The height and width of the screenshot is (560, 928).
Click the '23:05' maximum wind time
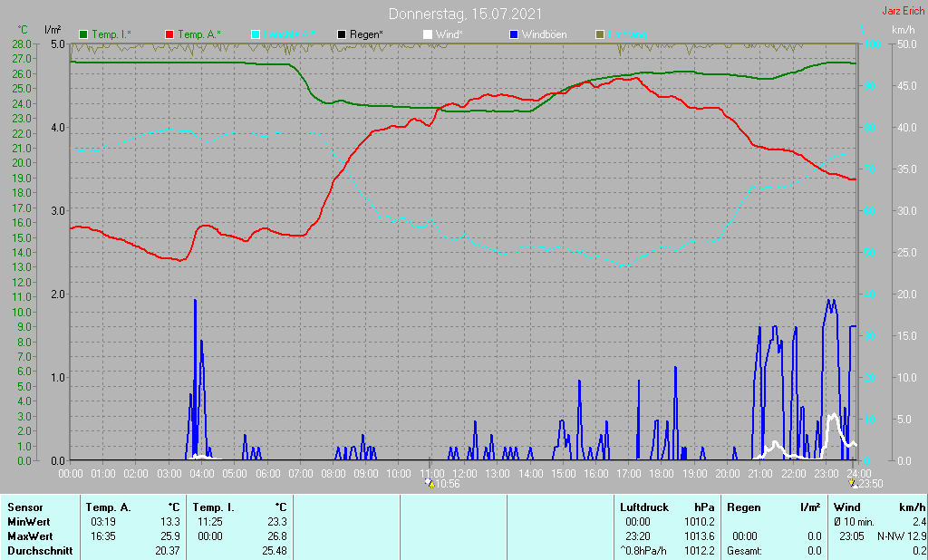click(x=852, y=536)
